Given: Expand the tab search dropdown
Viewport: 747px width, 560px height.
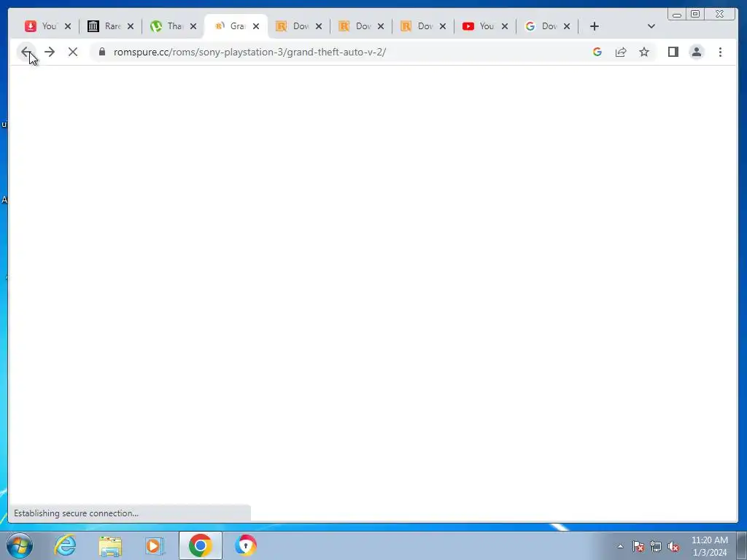Looking at the screenshot, I should [651, 26].
